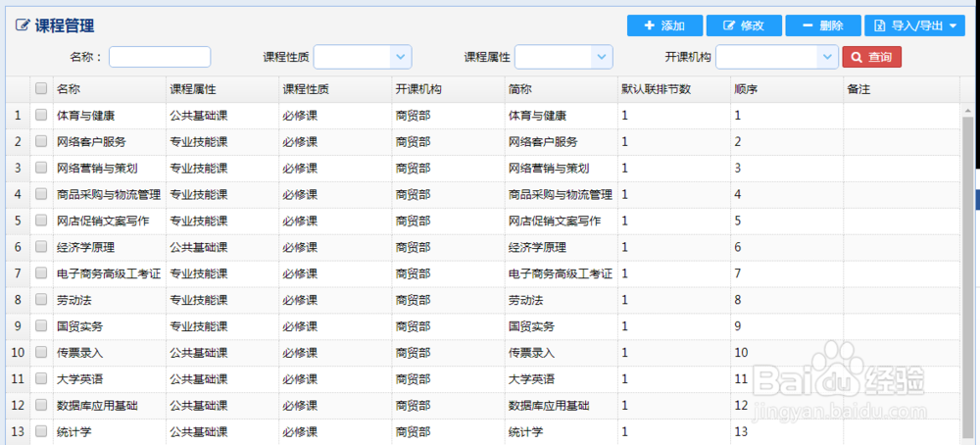Check the box for 经济学原理 row
Screen dimensions: 980x445
tap(41, 247)
